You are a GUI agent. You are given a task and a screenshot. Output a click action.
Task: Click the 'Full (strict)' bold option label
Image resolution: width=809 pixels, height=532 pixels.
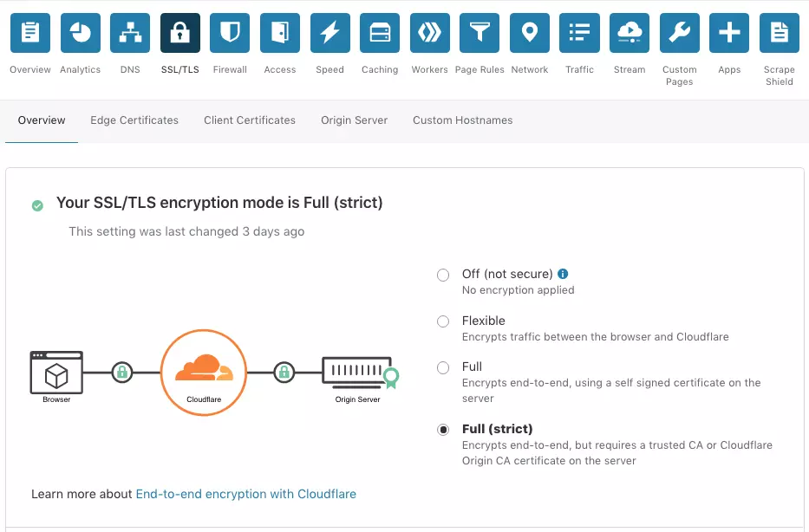click(x=498, y=429)
